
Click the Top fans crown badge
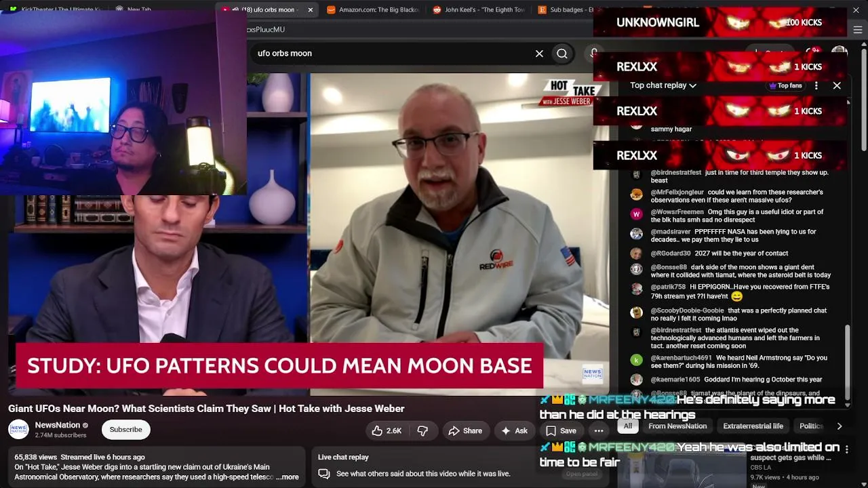point(785,85)
